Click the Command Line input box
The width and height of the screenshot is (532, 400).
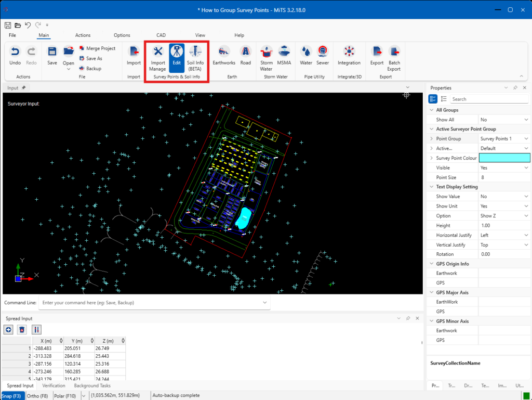pos(154,303)
